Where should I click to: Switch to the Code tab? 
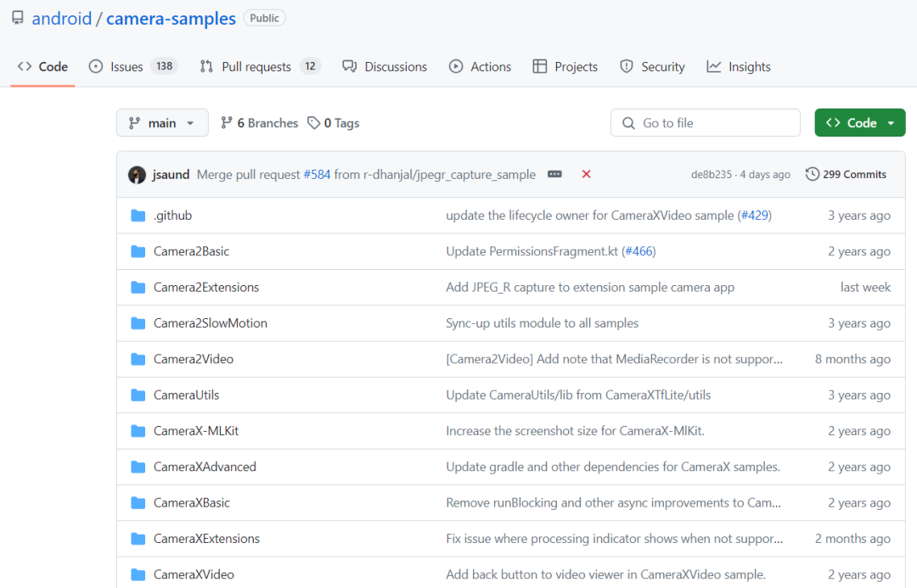tap(42, 67)
